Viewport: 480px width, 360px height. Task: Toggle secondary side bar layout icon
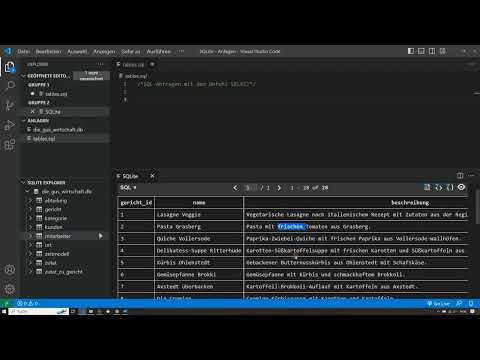pos(432,51)
